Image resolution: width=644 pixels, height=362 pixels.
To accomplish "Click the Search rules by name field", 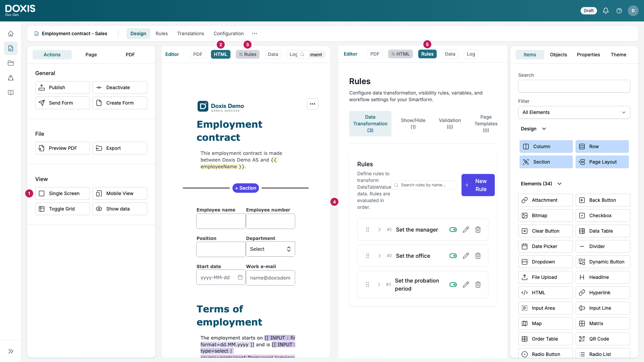I will pyautogui.click(x=424, y=185).
